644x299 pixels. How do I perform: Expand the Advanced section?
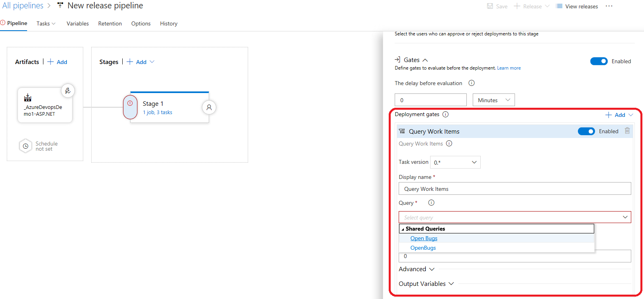tap(416, 269)
